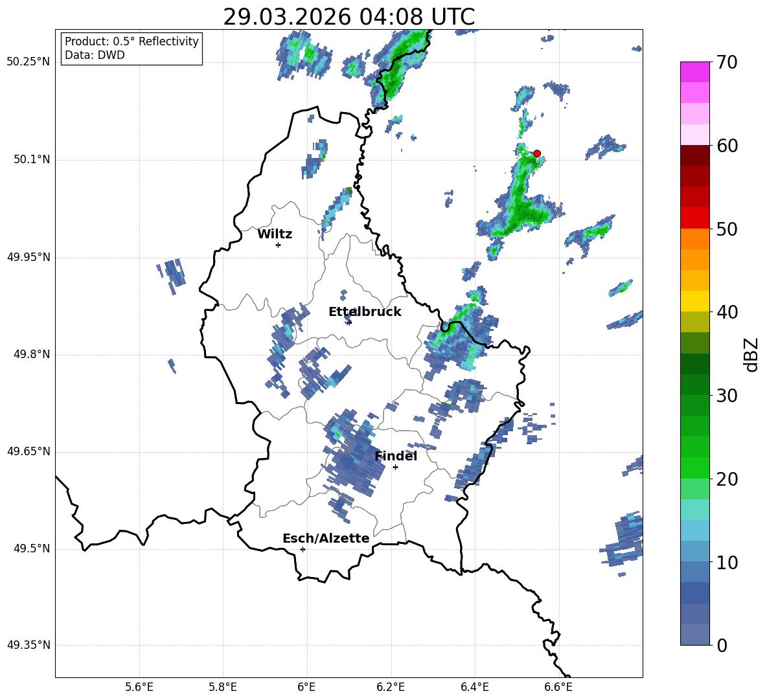
Task: Click the Findel cross marker
Action: click(395, 468)
